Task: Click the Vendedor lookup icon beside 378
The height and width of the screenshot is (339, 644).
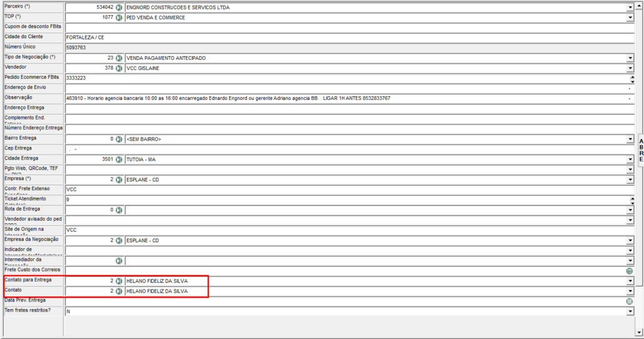Action: click(119, 68)
